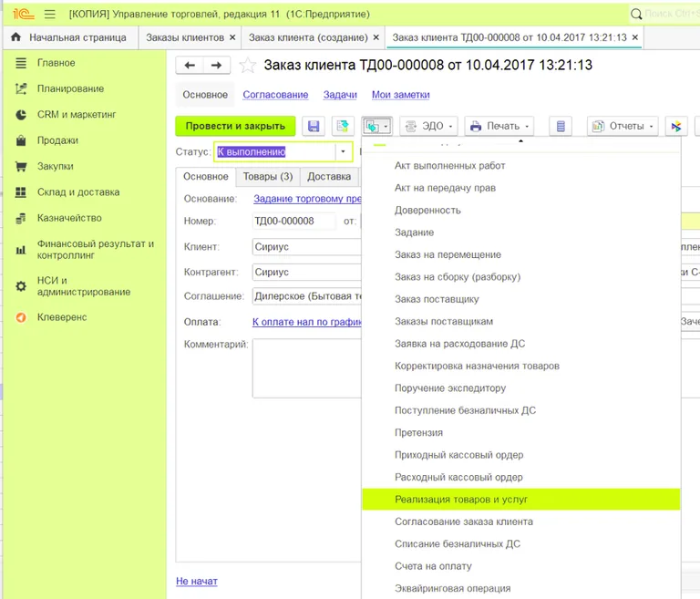The width and height of the screenshot is (700, 599).
Task: Click the home icon for Начальная страница
Action: [15, 37]
